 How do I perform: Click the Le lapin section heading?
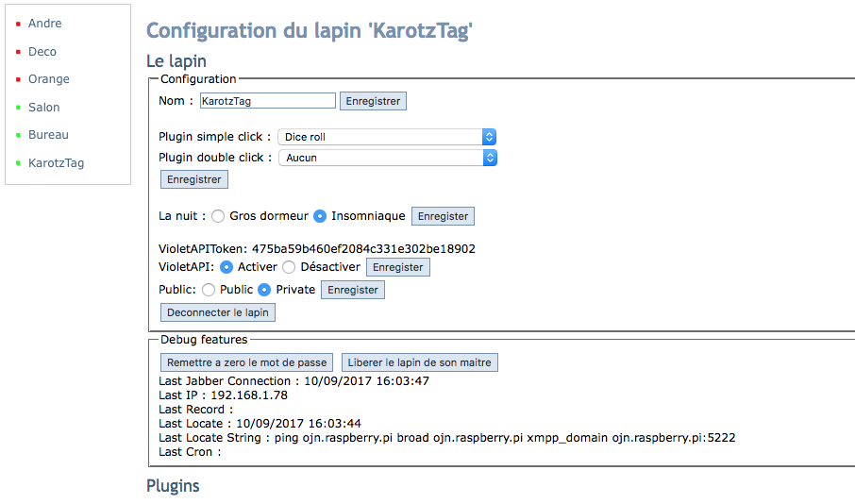click(176, 61)
